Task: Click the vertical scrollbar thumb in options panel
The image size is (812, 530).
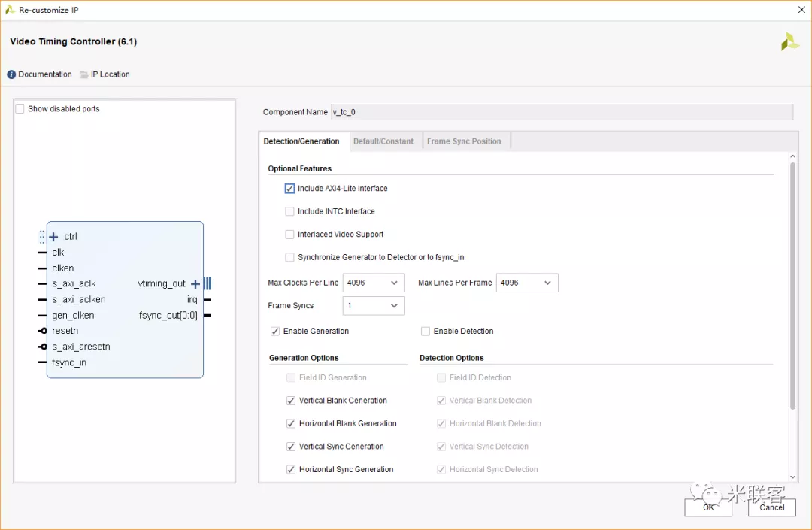Action: click(x=792, y=286)
